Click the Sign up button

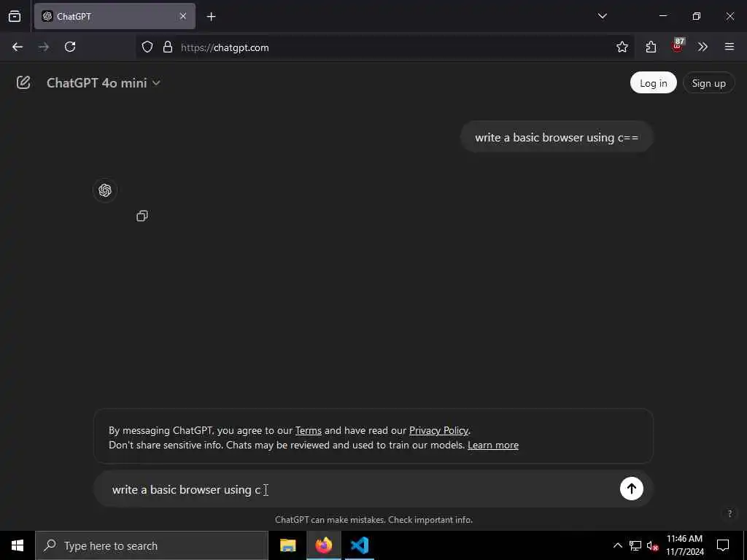tap(708, 83)
